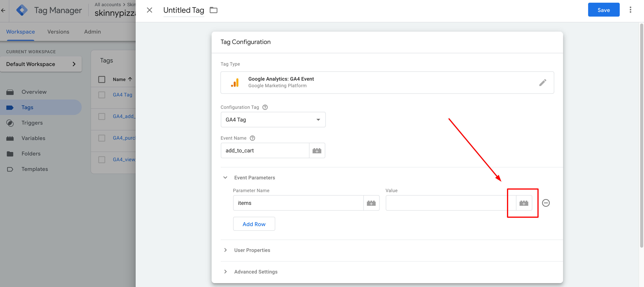The width and height of the screenshot is (644, 287).
Task: Click the Google Analytics bar chart icon
Action: [x=235, y=83]
